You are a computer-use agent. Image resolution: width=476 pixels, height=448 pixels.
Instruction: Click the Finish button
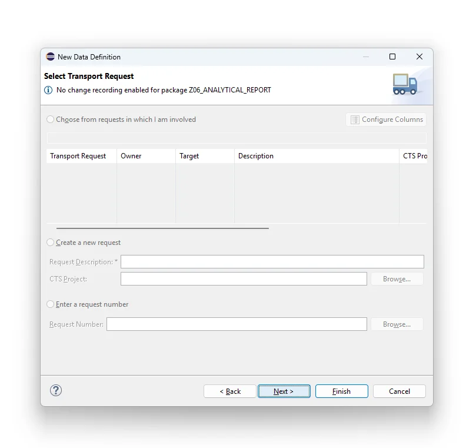click(x=341, y=391)
